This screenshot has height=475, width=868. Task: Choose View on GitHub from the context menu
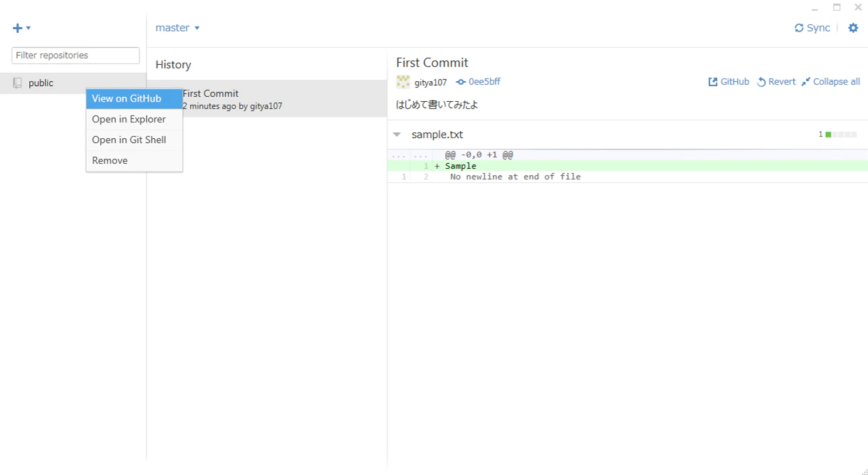coord(134,99)
